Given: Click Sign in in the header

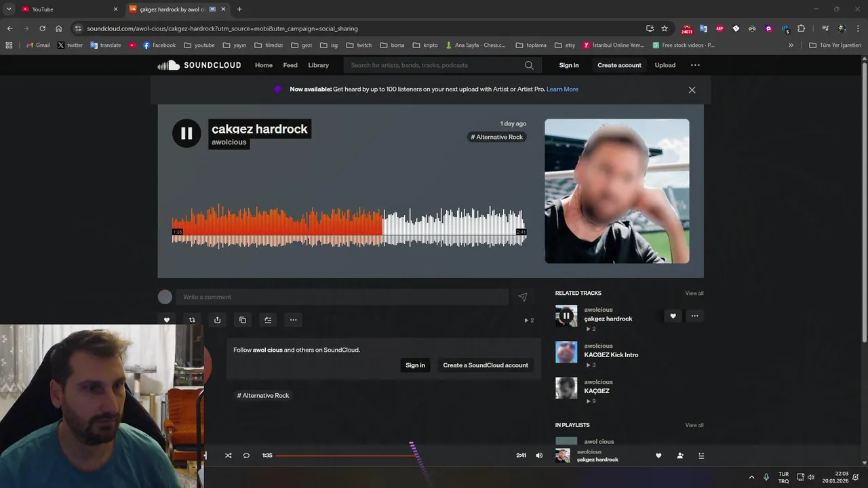Looking at the screenshot, I should pyautogui.click(x=569, y=65).
